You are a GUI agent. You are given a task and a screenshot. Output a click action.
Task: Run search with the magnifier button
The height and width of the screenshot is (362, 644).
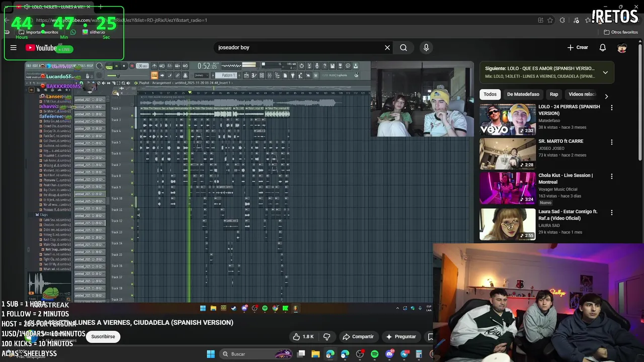click(404, 47)
